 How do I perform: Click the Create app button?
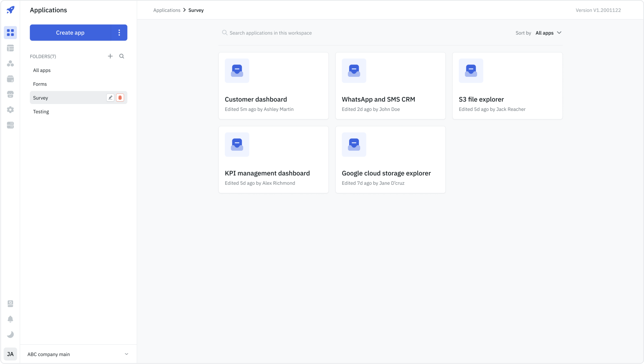(70, 32)
